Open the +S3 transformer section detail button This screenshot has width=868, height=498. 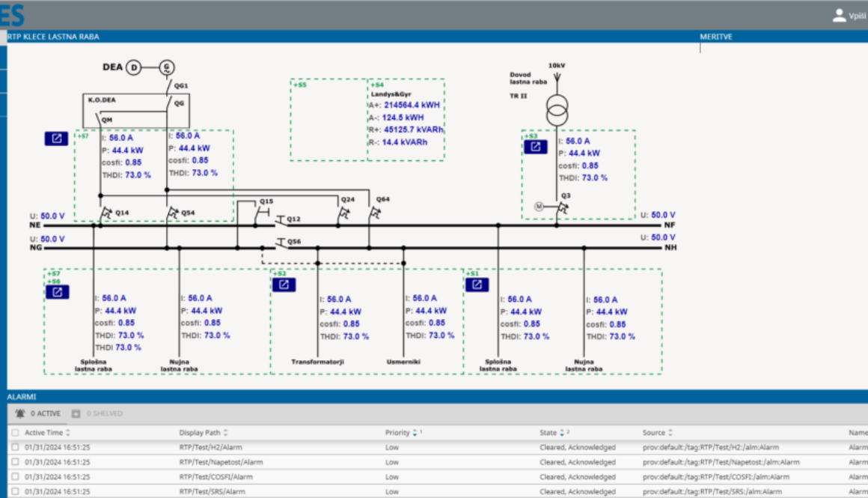[x=534, y=147]
